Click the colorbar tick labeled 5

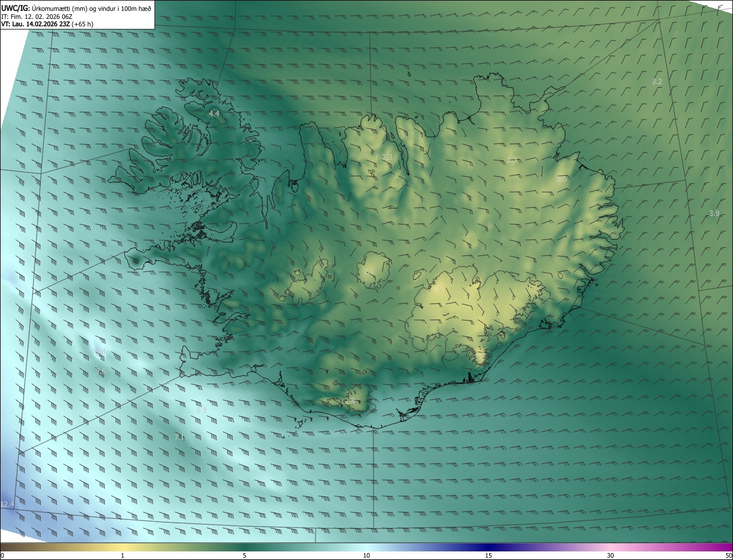[x=245, y=555]
